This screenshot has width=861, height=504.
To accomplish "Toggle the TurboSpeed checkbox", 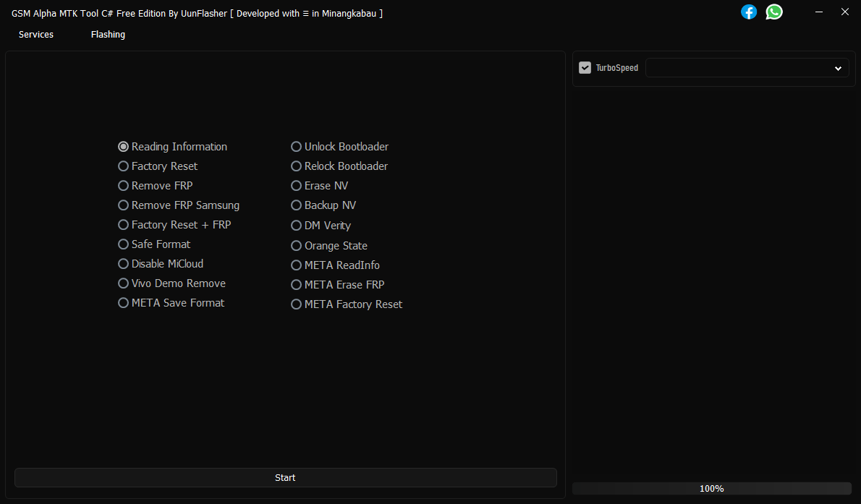I will tap(585, 68).
